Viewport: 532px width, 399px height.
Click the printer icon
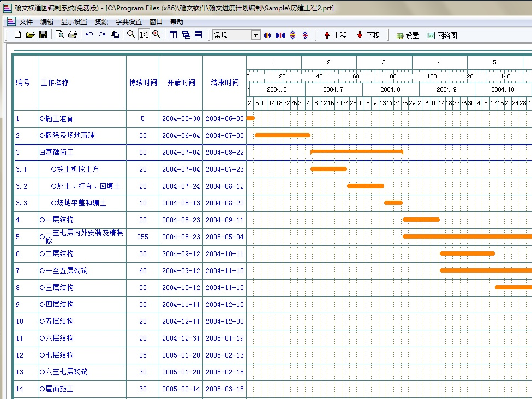(72, 35)
